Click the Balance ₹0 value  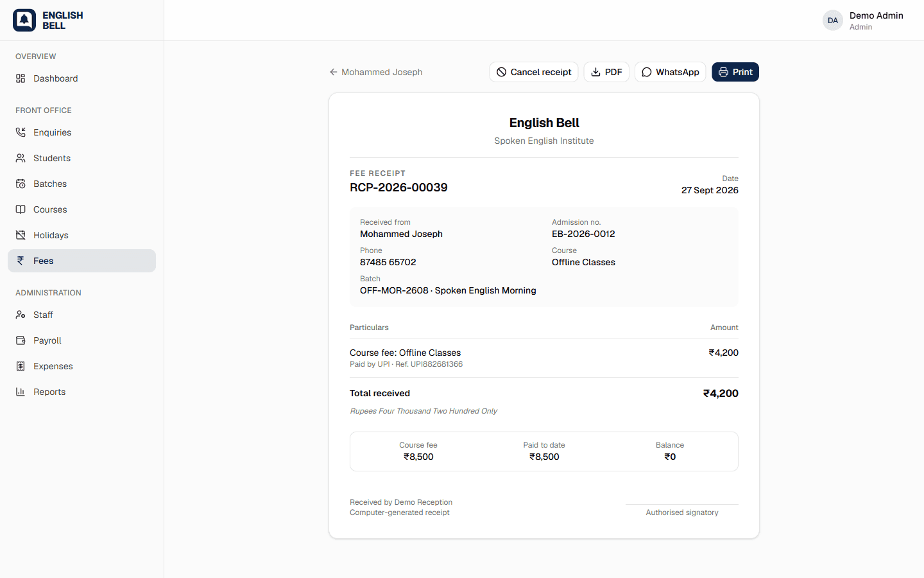pyautogui.click(x=670, y=457)
